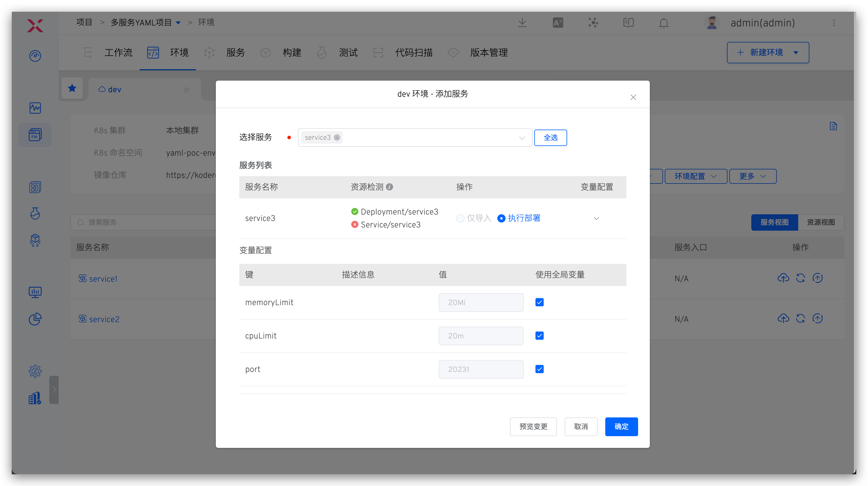Expand the service3 row chevron

pyautogui.click(x=596, y=218)
